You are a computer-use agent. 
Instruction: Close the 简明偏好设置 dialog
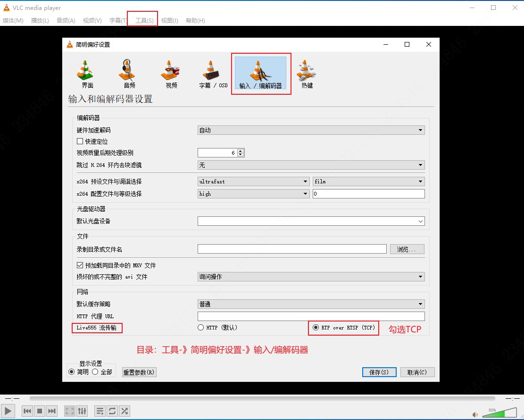(x=429, y=44)
